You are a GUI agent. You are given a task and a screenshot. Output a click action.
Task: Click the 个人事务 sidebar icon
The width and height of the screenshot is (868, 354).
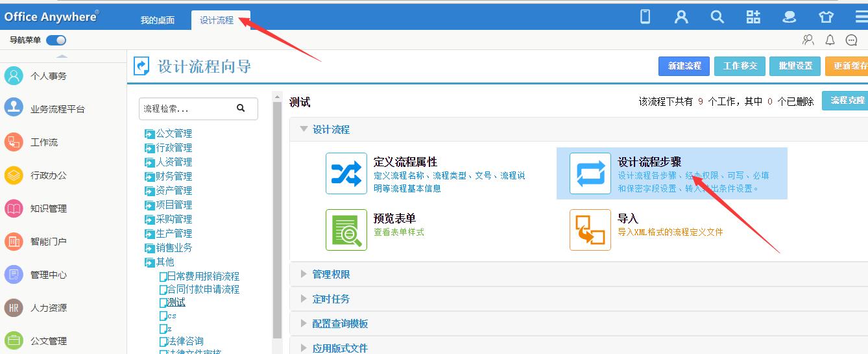point(14,76)
